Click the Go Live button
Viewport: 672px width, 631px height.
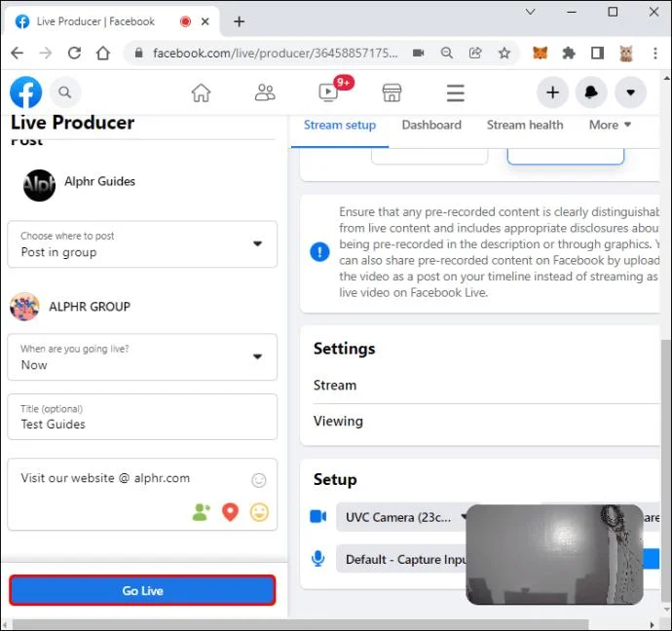tap(142, 590)
